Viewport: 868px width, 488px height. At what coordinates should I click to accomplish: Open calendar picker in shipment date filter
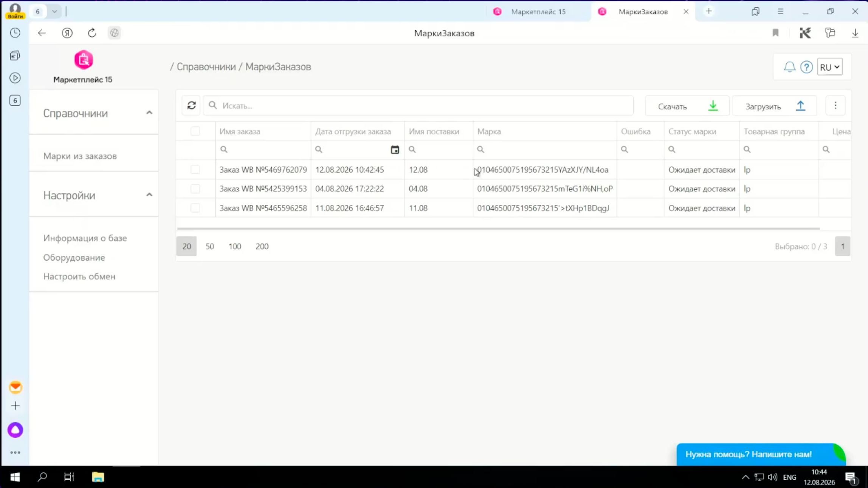pyautogui.click(x=395, y=150)
